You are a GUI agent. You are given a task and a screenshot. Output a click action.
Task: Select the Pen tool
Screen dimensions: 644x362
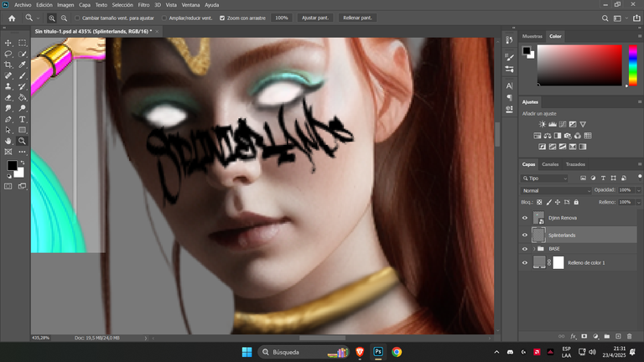[x=8, y=120]
